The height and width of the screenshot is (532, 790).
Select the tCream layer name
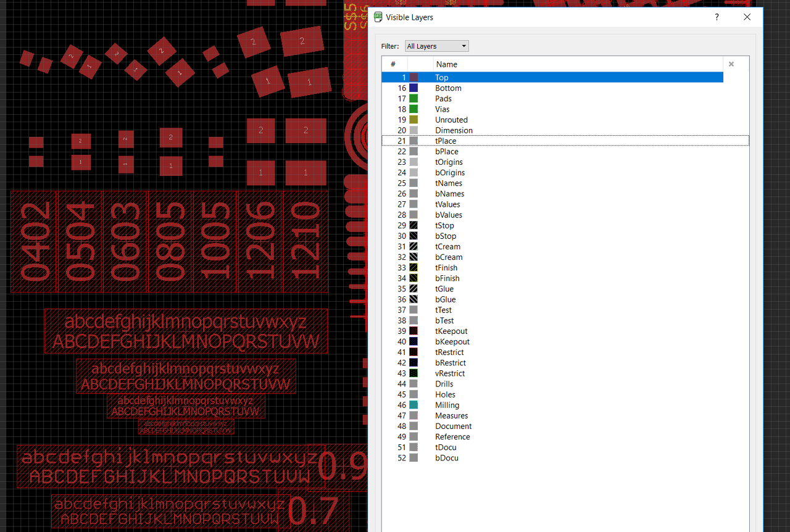coord(447,246)
